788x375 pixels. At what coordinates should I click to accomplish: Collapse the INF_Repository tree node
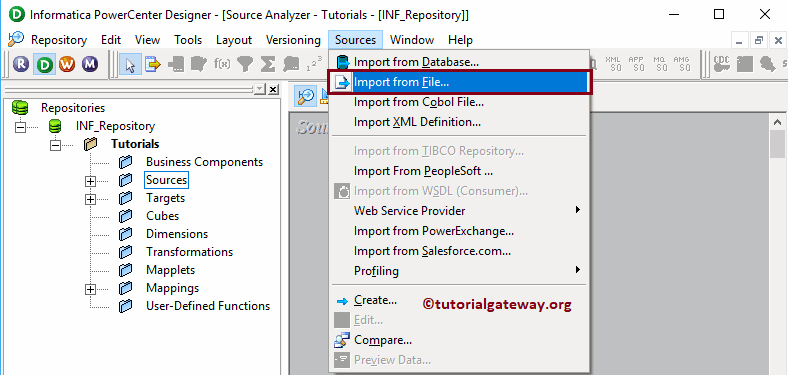click(x=20, y=126)
